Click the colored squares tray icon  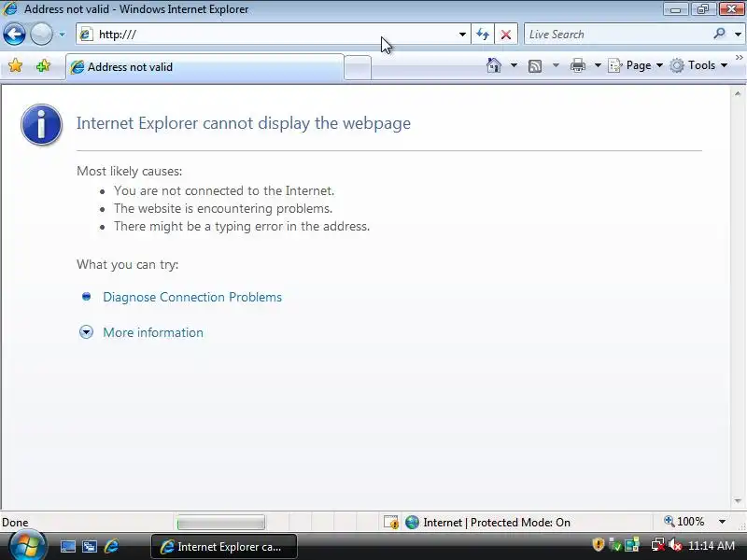click(x=632, y=545)
